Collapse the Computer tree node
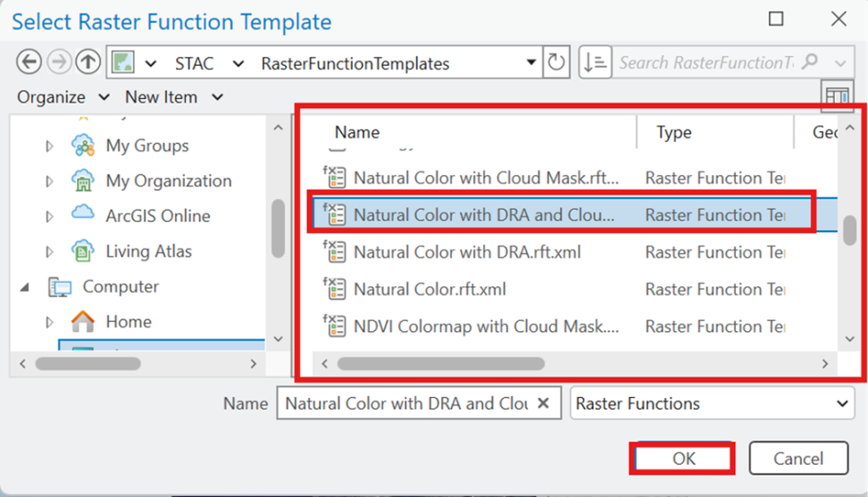The height and width of the screenshot is (497, 868). click(x=25, y=287)
